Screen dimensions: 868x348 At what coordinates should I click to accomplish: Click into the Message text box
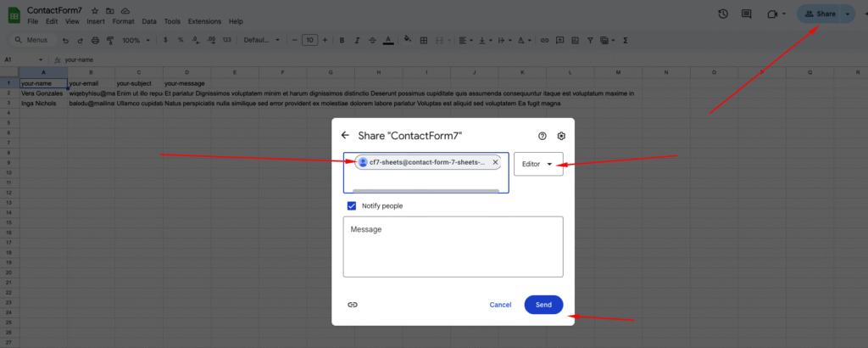click(x=453, y=247)
